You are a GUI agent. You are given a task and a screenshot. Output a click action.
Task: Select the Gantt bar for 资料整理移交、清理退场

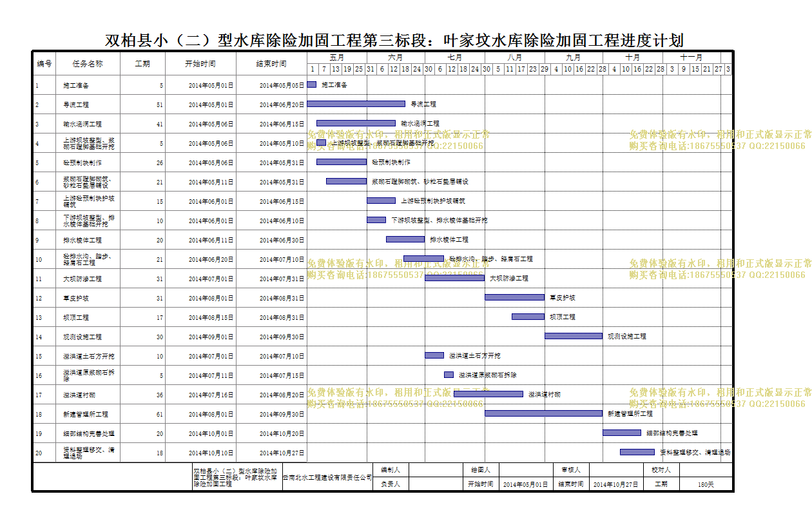click(x=637, y=452)
